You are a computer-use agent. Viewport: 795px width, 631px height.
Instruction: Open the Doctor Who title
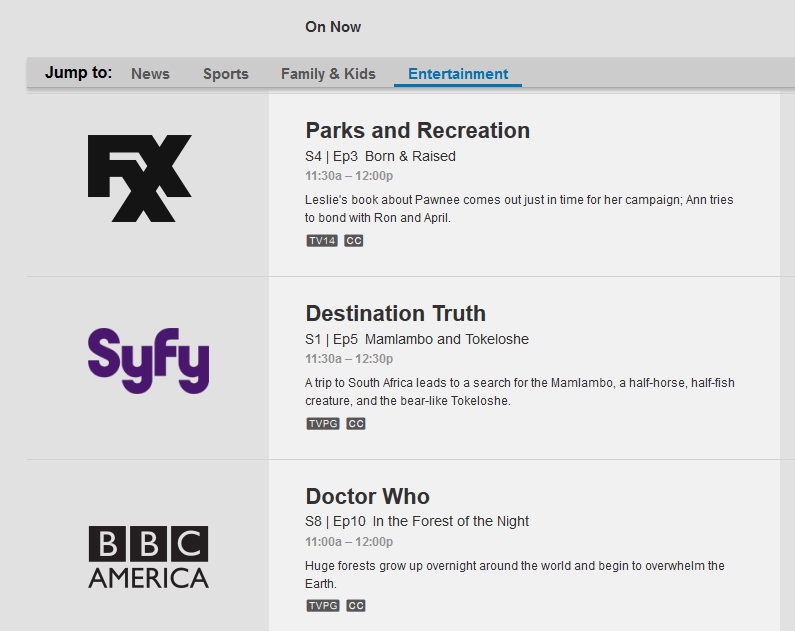pyautogui.click(x=368, y=496)
